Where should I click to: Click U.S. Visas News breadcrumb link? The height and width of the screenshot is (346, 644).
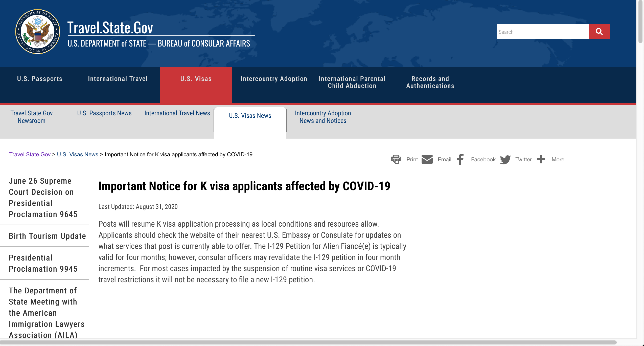click(78, 154)
